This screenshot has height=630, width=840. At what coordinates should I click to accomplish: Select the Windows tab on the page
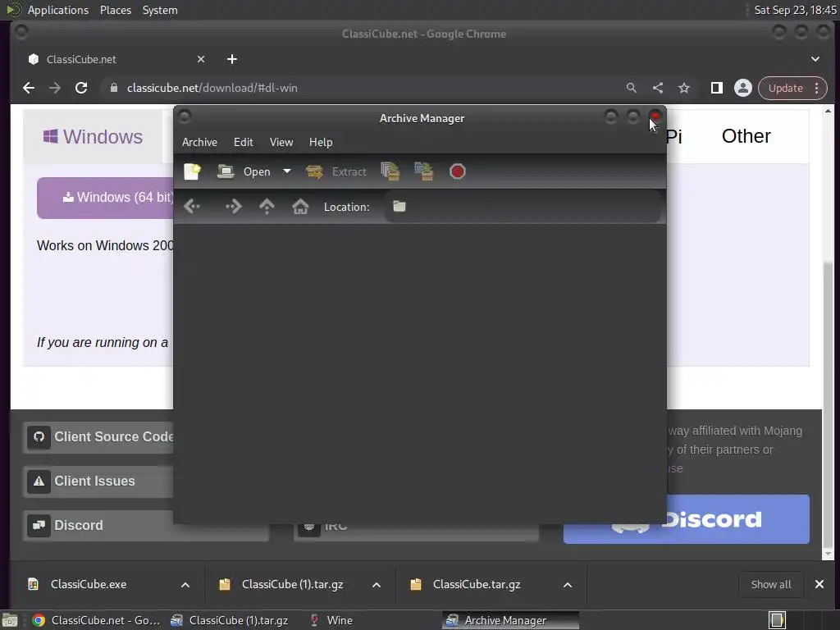[93, 137]
